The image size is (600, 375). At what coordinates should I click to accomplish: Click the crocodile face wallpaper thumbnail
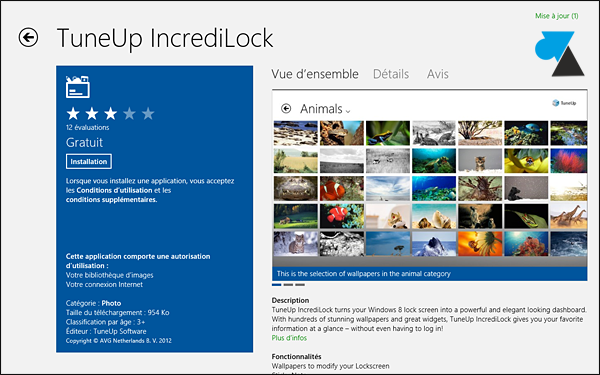pos(295,188)
